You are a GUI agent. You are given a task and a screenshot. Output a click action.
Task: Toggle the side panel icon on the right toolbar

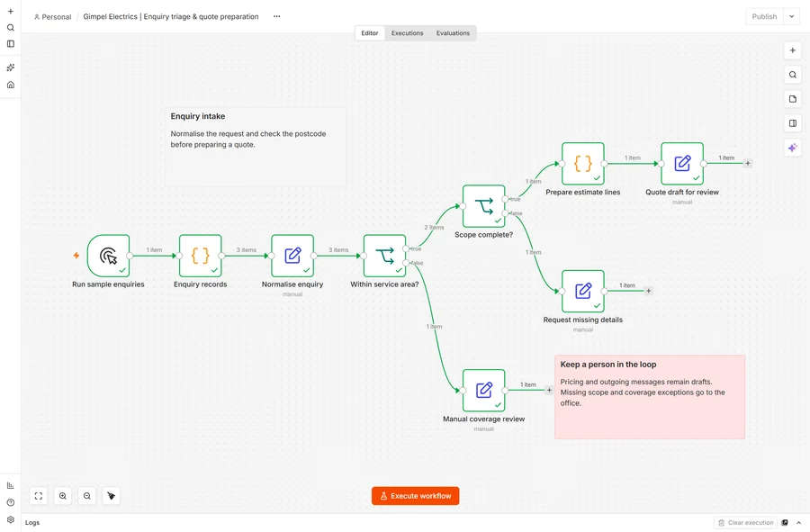click(792, 123)
